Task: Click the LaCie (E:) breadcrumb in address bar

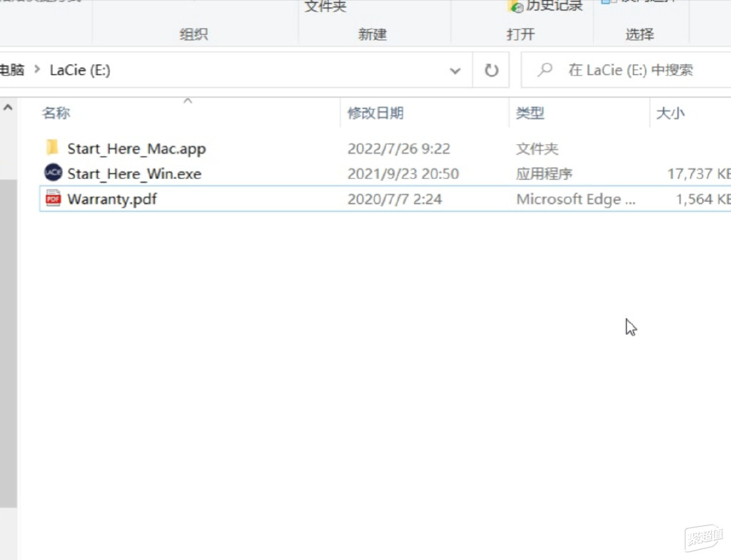Action: 80,71
